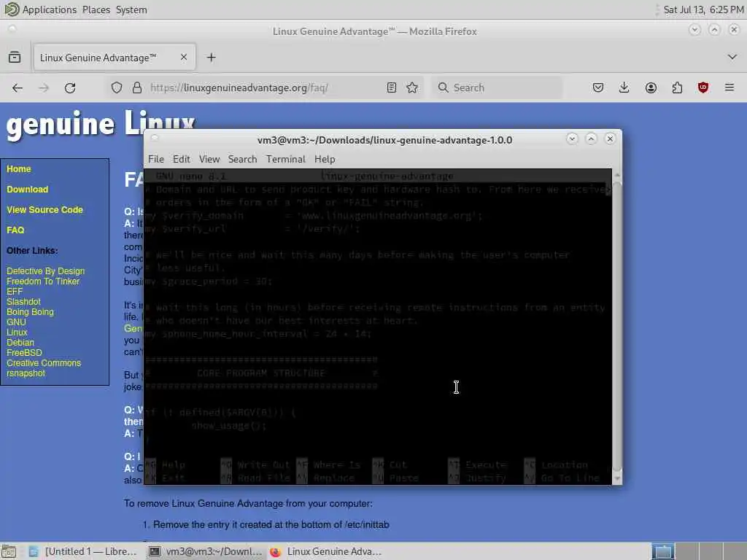The width and height of the screenshot is (747, 560).
Task: Open the terminal Help menu
Action: click(325, 159)
